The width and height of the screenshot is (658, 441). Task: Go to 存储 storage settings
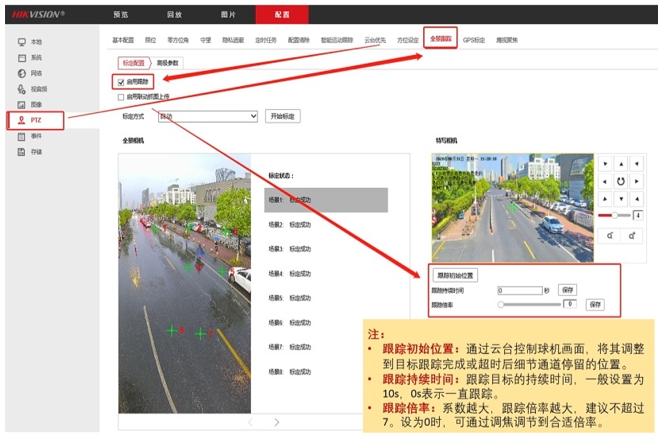click(35, 151)
